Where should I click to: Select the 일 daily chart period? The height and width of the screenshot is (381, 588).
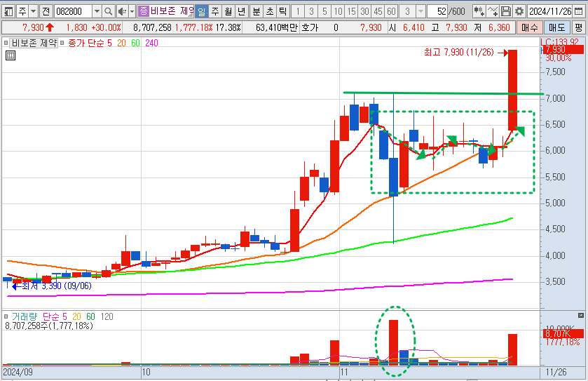202,12
